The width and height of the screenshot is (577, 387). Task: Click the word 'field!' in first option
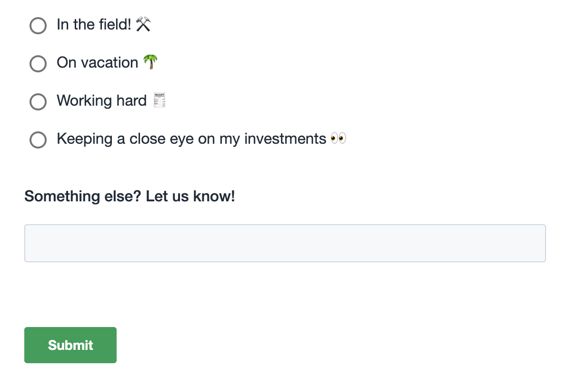pyautogui.click(x=115, y=25)
